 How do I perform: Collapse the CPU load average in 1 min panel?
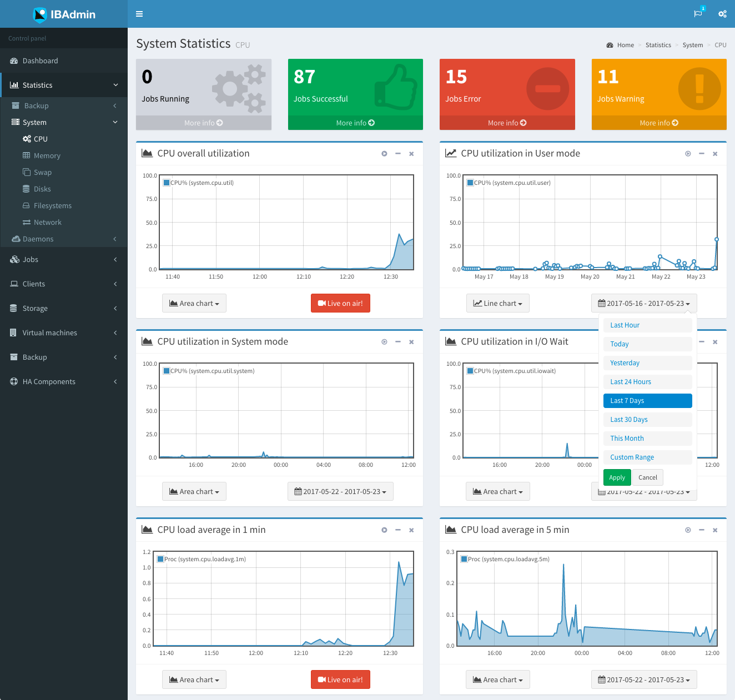(x=398, y=530)
